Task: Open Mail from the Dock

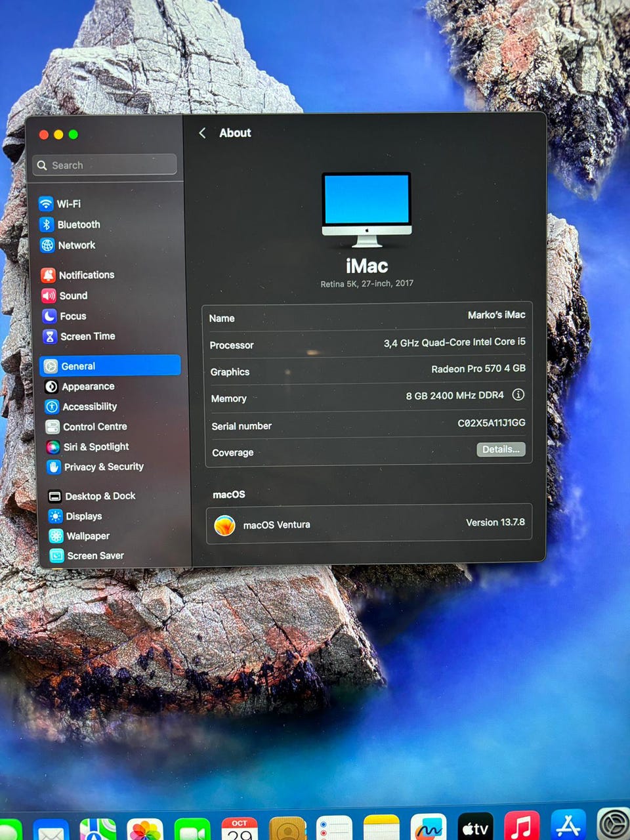Action: (51, 831)
